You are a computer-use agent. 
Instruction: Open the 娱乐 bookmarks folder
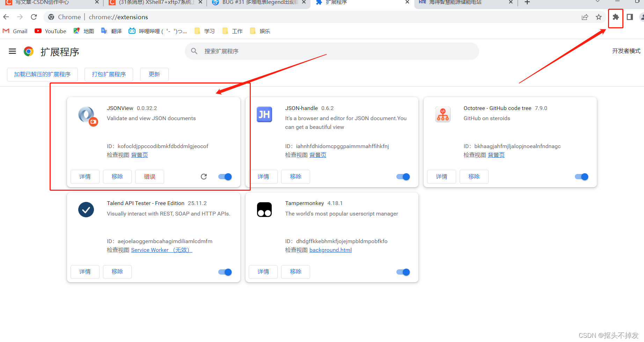click(x=260, y=31)
